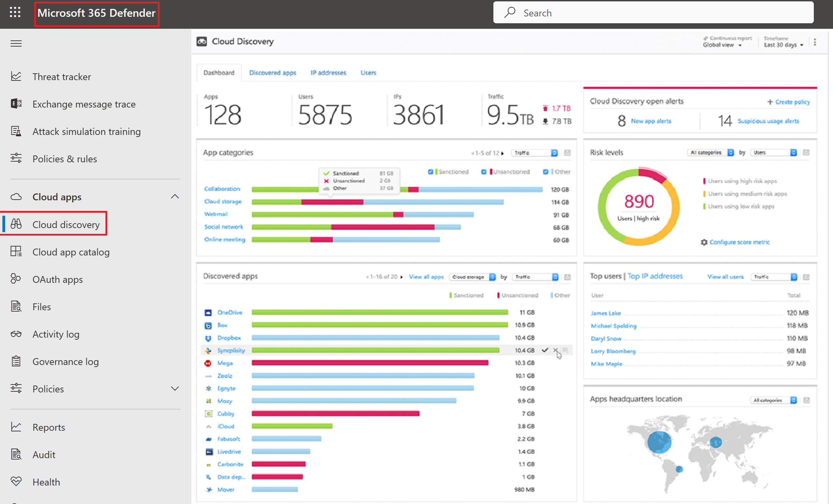The image size is (833, 504).
Task: Click the Threat tracker chart icon
Action: pyautogui.click(x=16, y=76)
